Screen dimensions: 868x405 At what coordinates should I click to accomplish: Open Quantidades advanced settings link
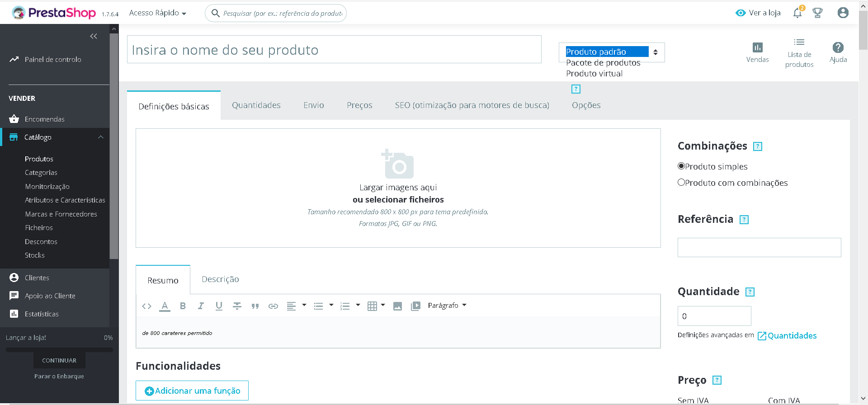pos(787,336)
